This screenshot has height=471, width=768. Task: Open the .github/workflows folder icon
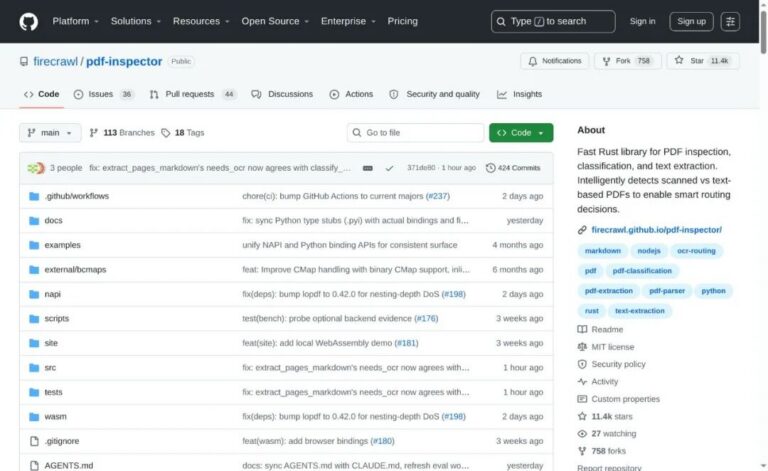34,196
